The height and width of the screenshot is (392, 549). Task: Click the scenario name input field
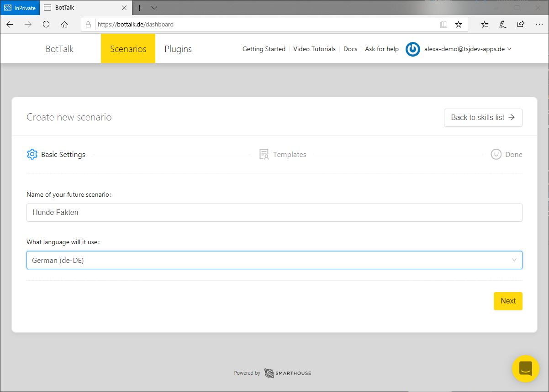pos(274,213)
